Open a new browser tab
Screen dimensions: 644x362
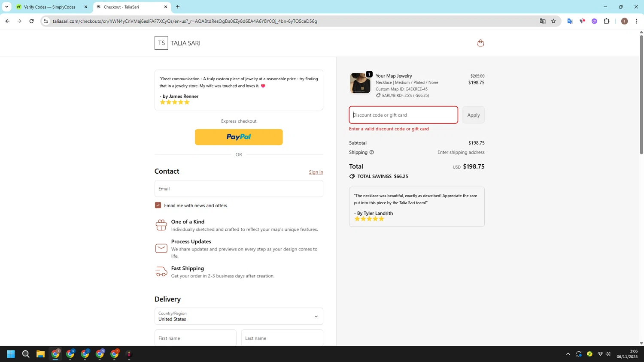click(178, 7)
